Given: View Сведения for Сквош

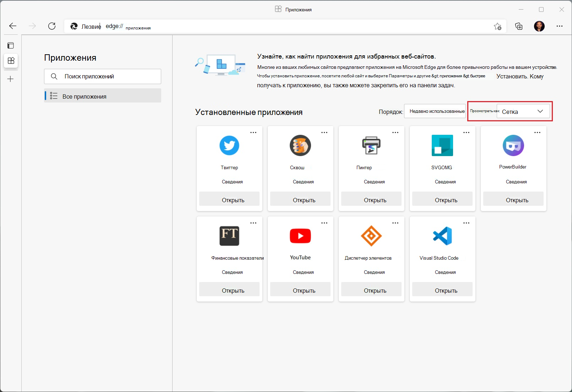Looking at the screenshot, I should tap(303, 182).
